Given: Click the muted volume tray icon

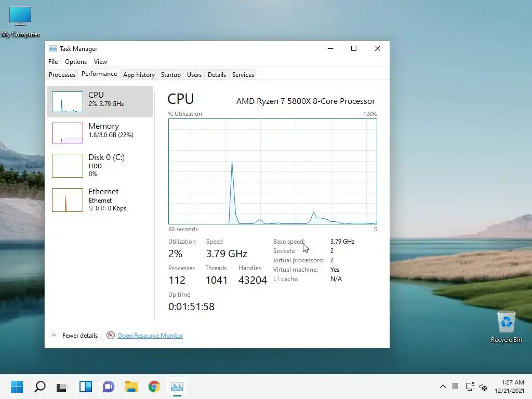Looking at the screenshot, I should [x=483, y=387].
